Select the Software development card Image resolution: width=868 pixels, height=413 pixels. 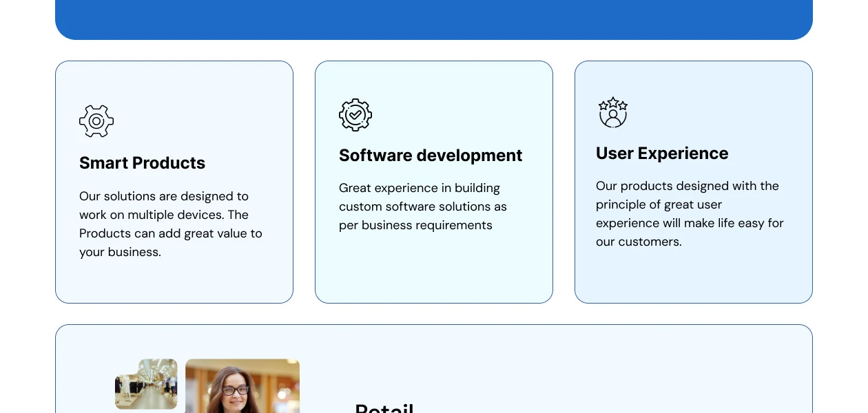(434, 182)
